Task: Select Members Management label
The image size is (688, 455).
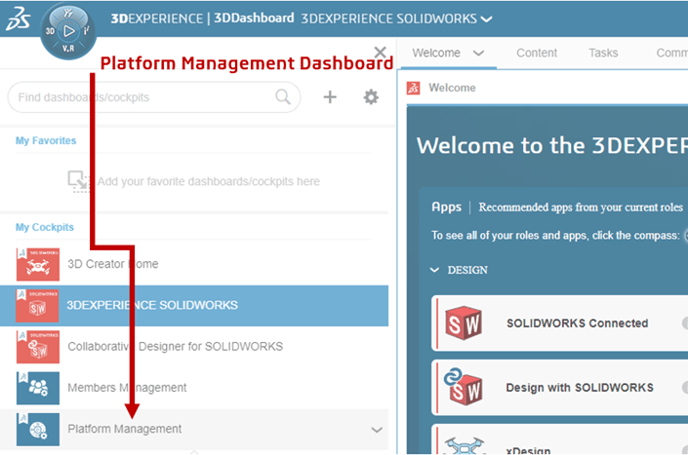Action: click(x=127, y=388)
